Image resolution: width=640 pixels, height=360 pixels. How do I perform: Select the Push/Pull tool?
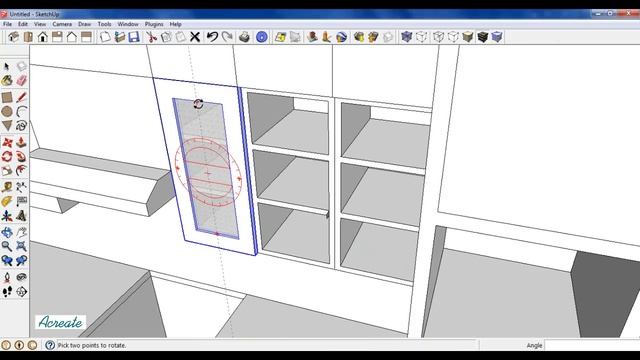point(21,142)
